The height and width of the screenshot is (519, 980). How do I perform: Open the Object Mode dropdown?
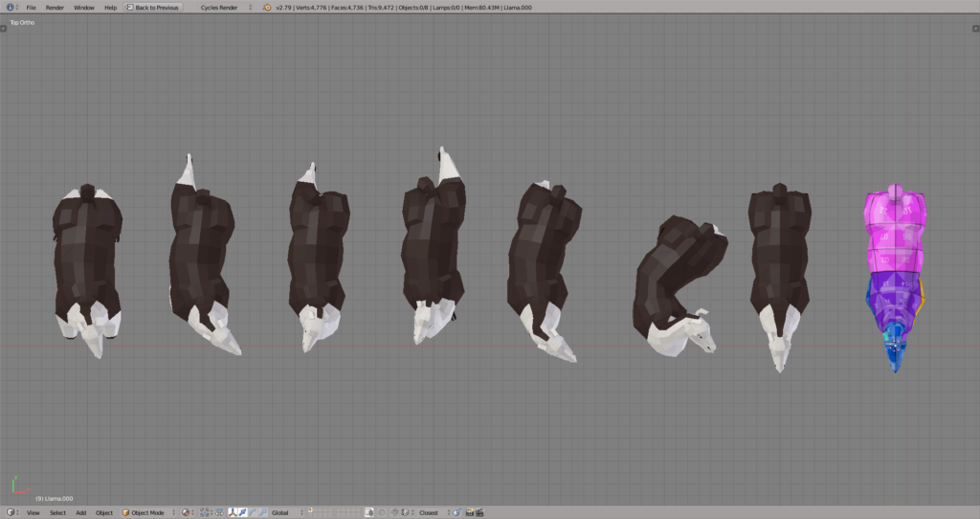[x=148, y=512]
